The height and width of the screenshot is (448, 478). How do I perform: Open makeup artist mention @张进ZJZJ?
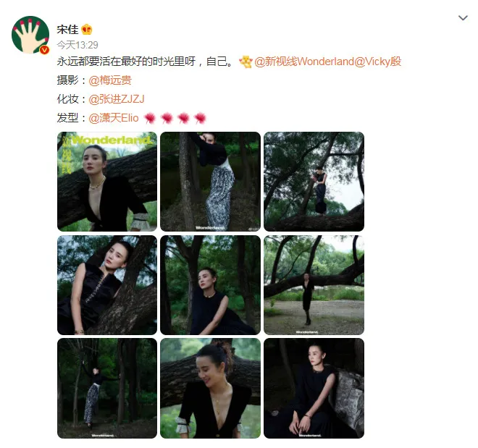click(117, 99)
